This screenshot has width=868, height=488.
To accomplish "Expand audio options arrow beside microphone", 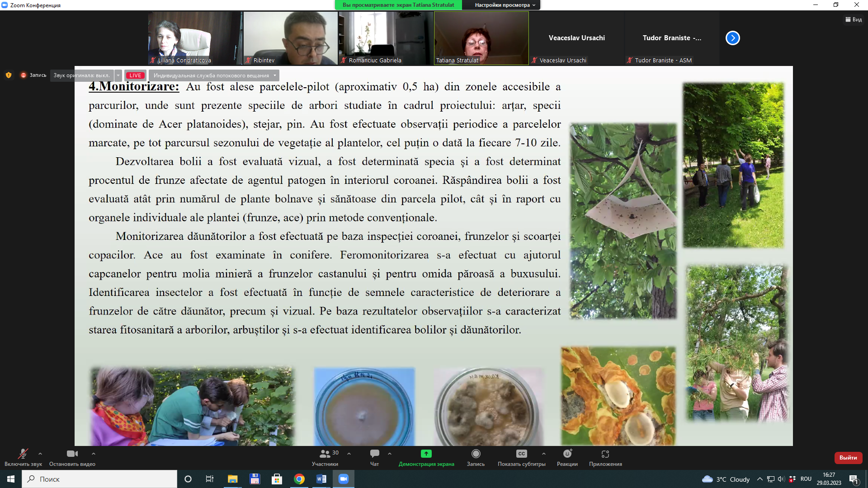I will click(40, 454).
